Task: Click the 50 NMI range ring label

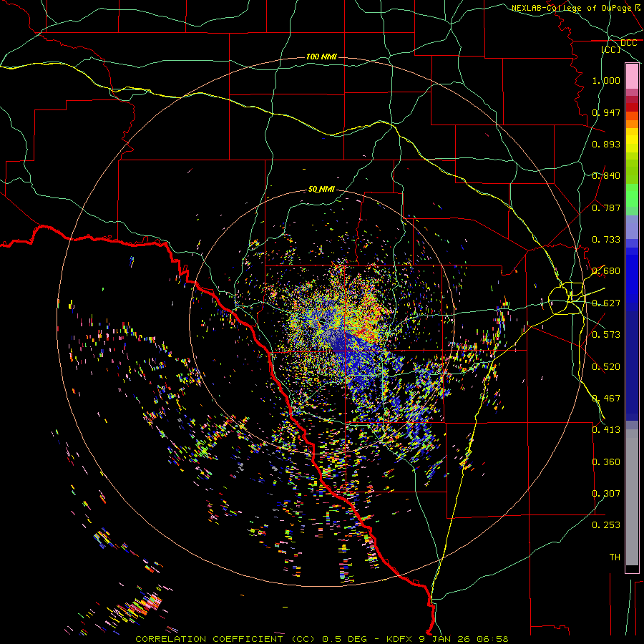Action: [321, 190]
